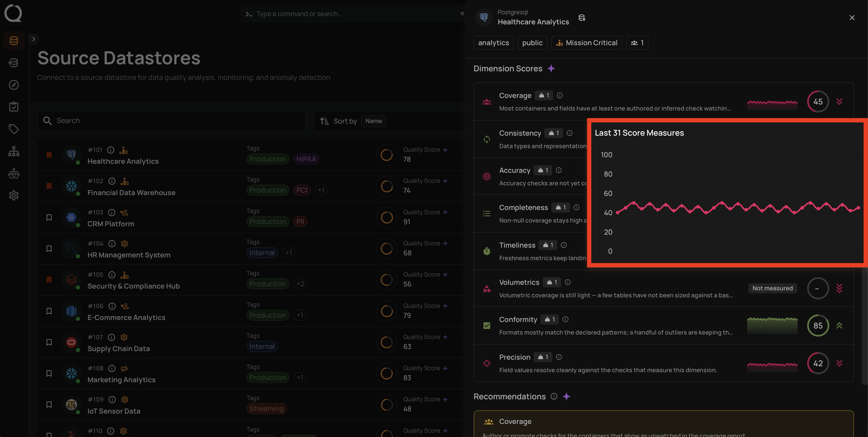Click the datastore Search field
The width and height of the screenshot is (868, 437).
click(171, 121)
